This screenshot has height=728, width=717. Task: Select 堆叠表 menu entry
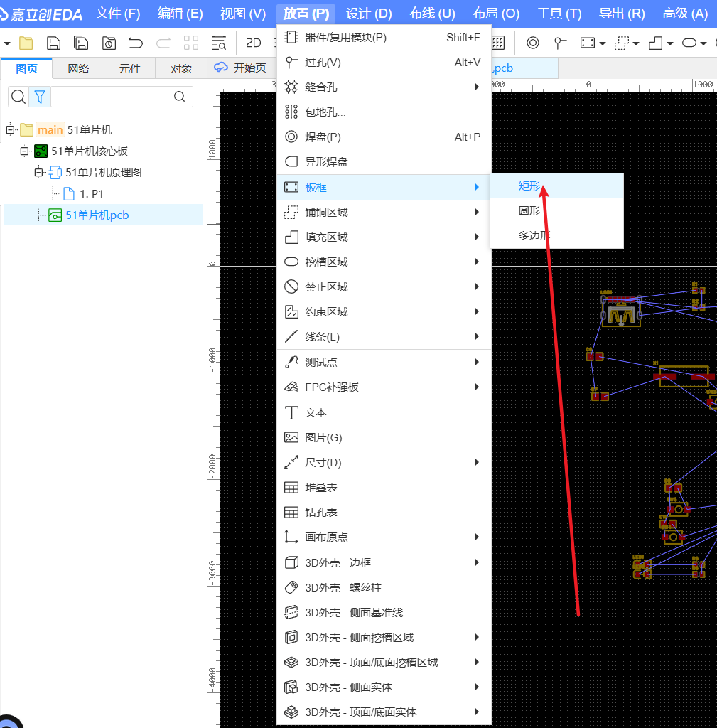384,488
